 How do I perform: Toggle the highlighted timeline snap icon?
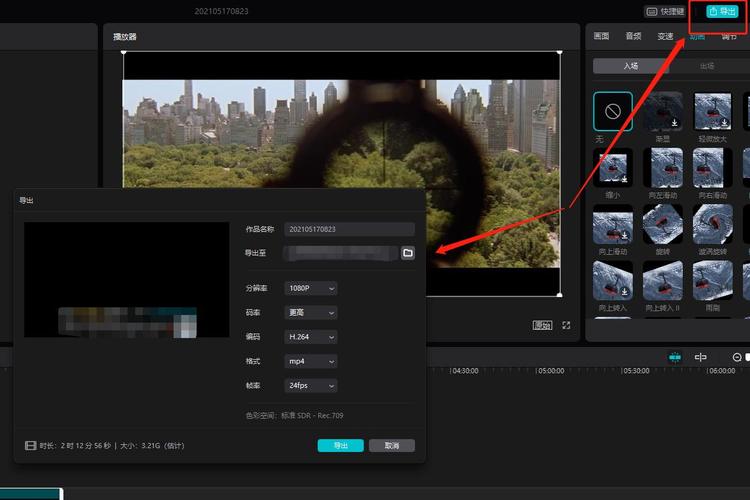[675, 357]
